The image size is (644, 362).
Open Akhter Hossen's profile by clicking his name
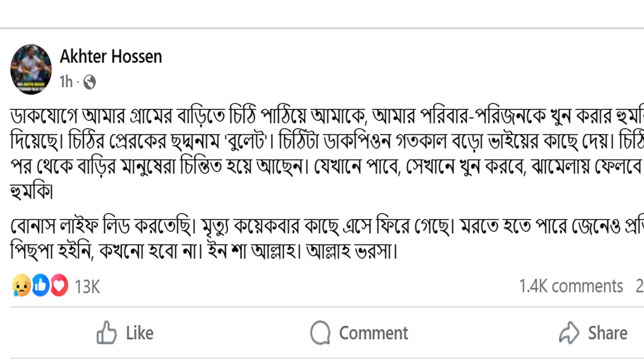111,56
